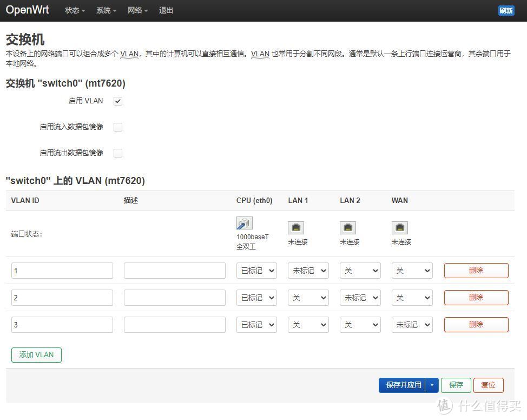Delete VLAN 2 using its 删除 button
The height and width of the screenshot is (420, 527).
coord(476,297)
